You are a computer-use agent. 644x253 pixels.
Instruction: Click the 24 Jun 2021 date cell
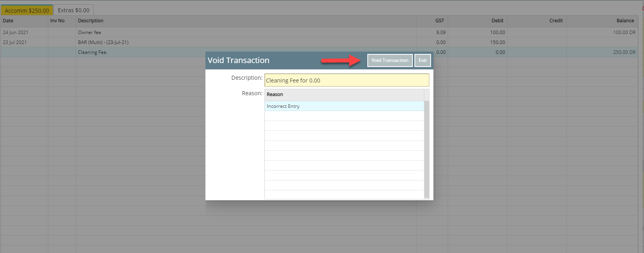(15, 33)
